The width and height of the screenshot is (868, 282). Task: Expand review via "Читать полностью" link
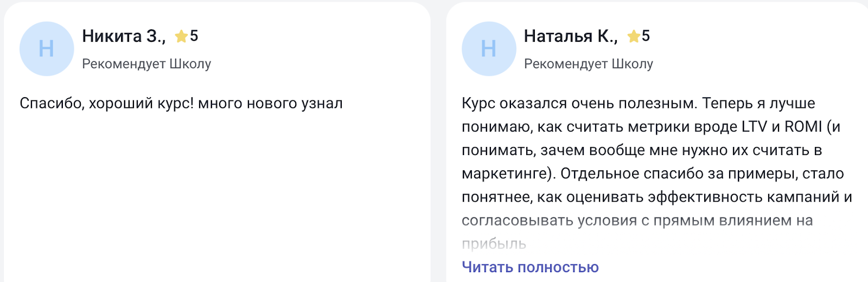point(530,267)
